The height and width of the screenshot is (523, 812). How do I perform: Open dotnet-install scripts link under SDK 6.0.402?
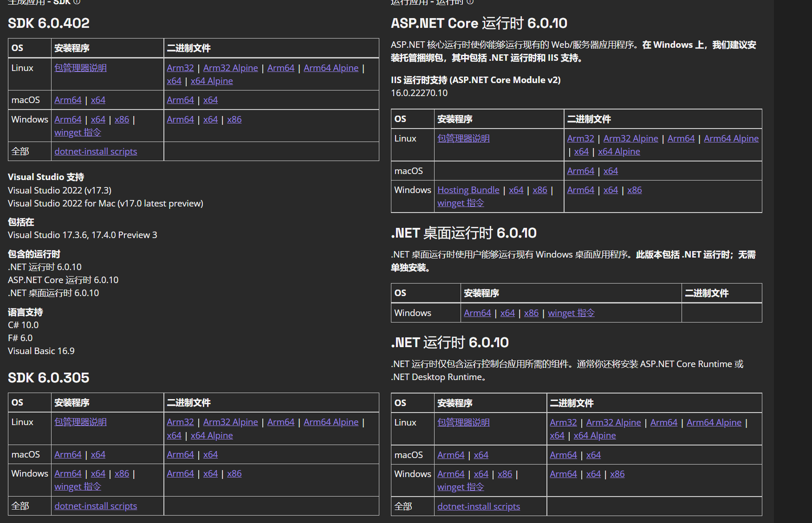pos(96,151)
